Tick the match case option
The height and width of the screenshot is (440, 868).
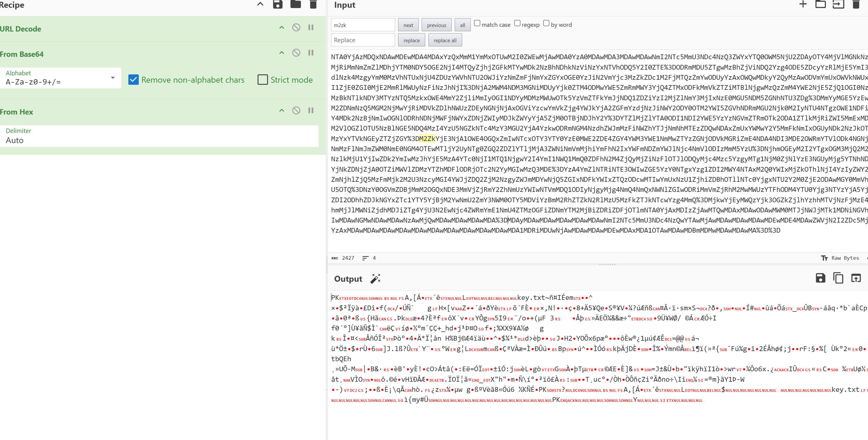[x=477, y=23]
